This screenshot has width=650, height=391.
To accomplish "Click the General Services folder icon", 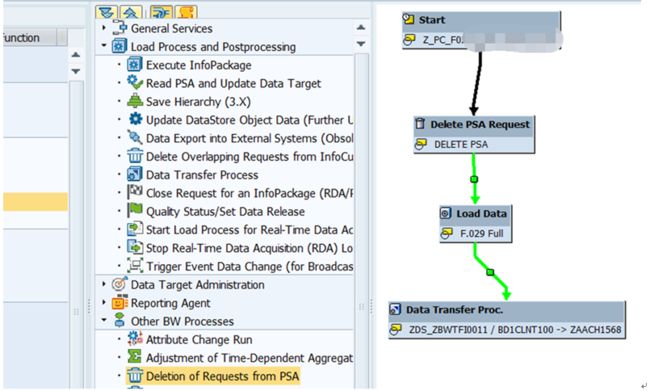I will tap(119, 28).
